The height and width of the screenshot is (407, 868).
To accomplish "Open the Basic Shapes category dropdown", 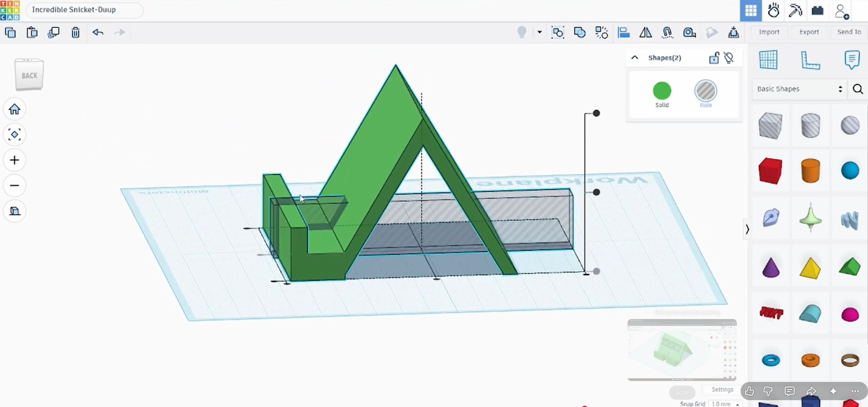I will (799, 89).
